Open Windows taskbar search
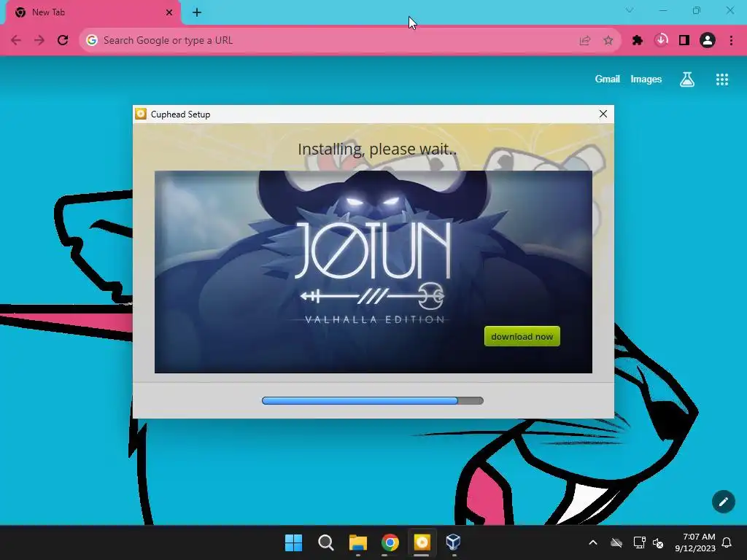This screenshot has height=560, width=747. [326, 542]
